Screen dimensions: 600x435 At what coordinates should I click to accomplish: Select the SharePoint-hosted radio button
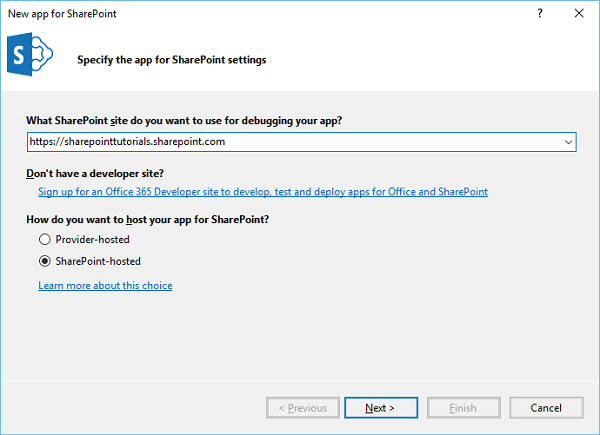point(44,261)
